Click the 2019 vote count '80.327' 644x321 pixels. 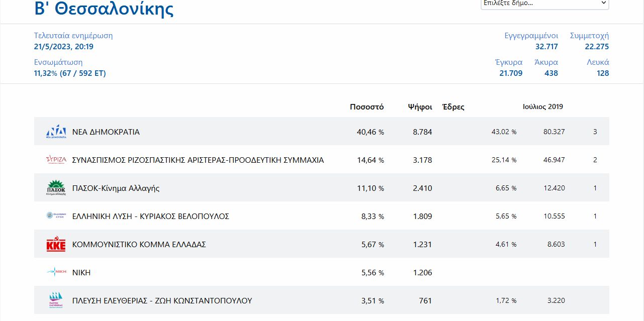coord(554,132)
